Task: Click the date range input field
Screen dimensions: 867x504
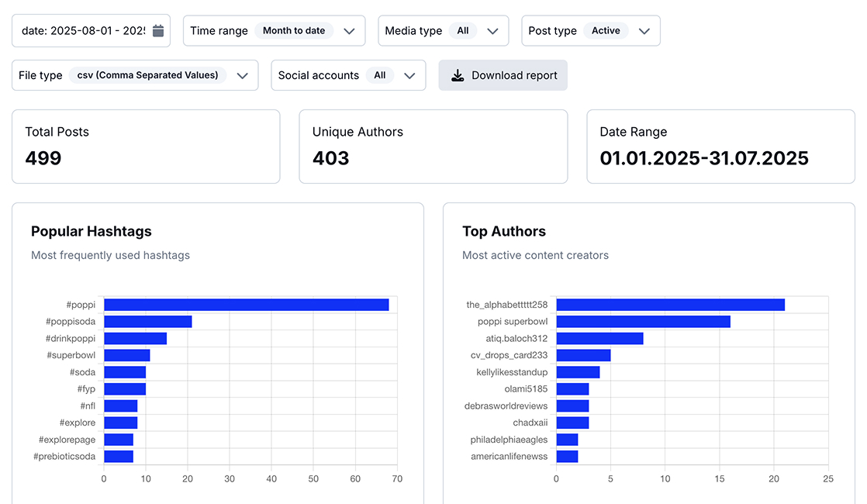Action: tap(83, 31)
